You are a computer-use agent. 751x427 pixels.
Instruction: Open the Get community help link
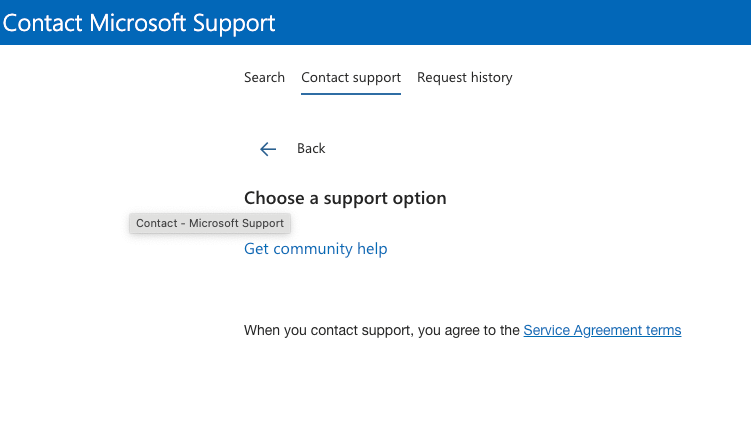pyautogui.click(x=315, y=249)
